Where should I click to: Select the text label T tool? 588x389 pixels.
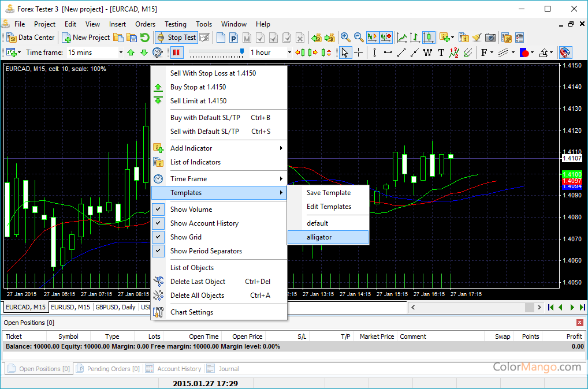pos(441,53)
